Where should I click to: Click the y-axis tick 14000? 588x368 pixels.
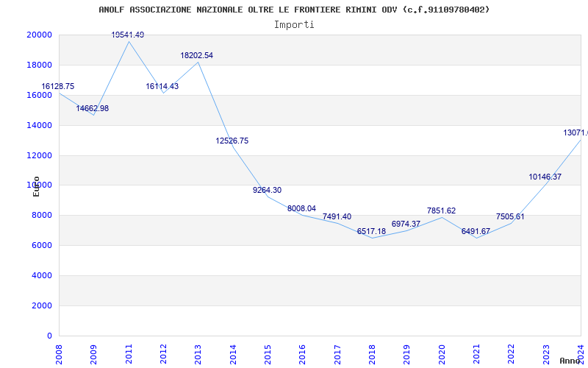click(x=39, y=125)
